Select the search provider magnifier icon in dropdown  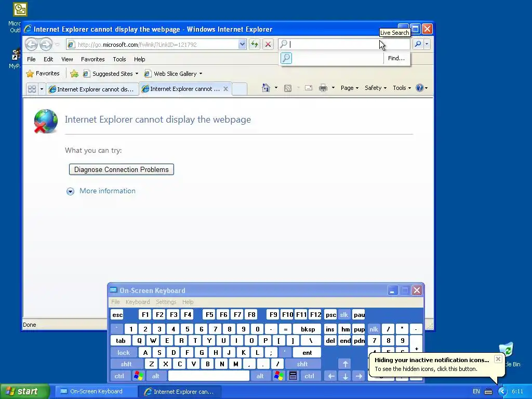pyautogui.click(x=286, y=58)
